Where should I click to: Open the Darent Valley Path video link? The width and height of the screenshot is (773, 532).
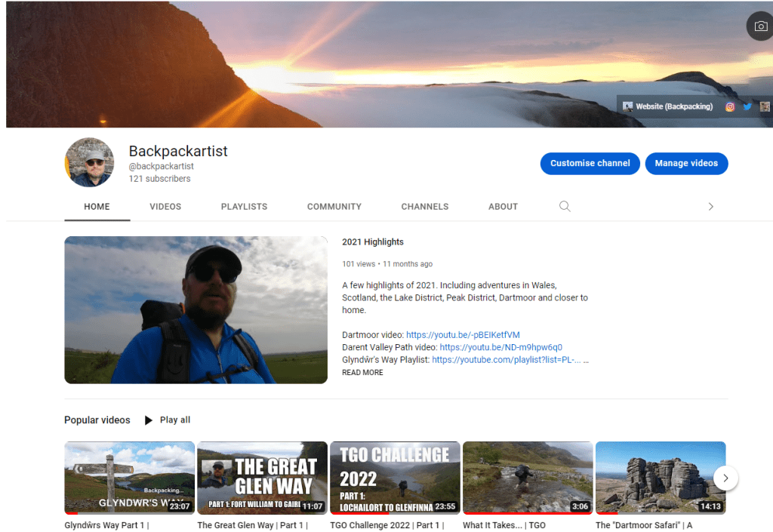point(500,347)
